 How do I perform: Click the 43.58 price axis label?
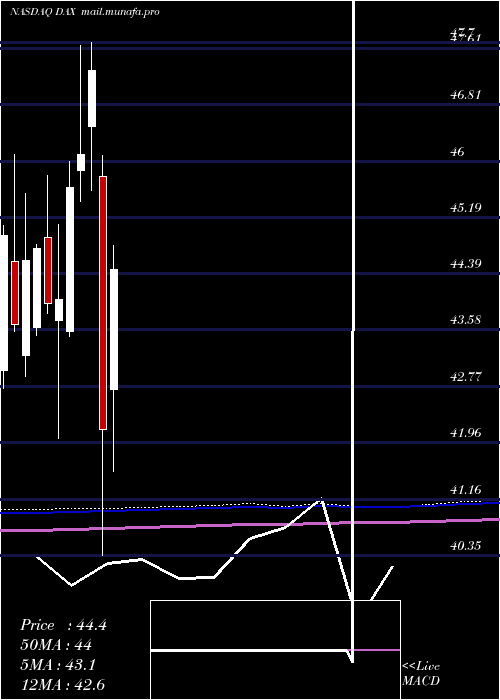pyautogui.click(x=466, y=320)
